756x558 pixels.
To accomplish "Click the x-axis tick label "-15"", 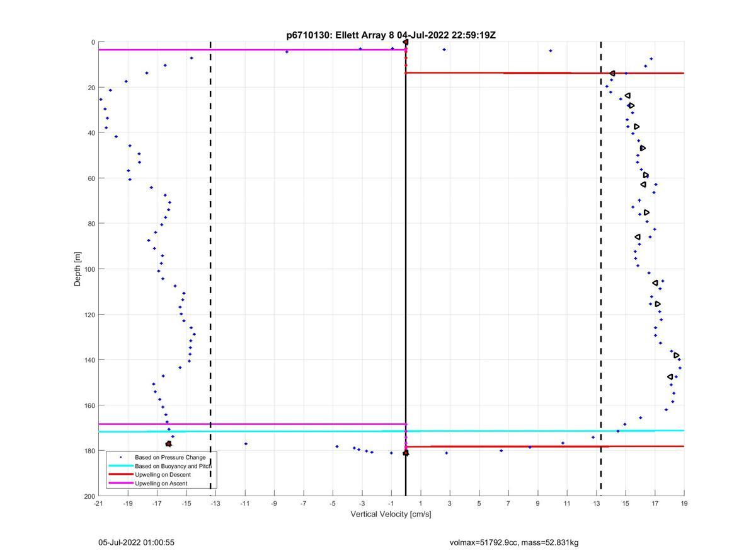I will 186,504.
